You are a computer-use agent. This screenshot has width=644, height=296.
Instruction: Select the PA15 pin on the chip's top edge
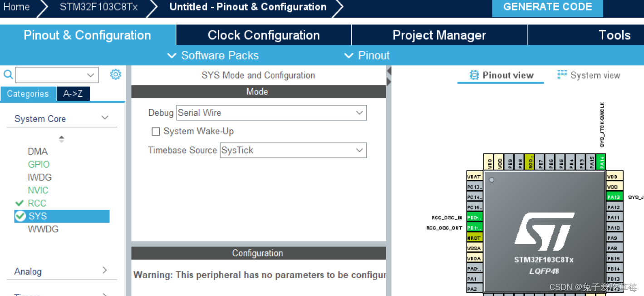591,162
